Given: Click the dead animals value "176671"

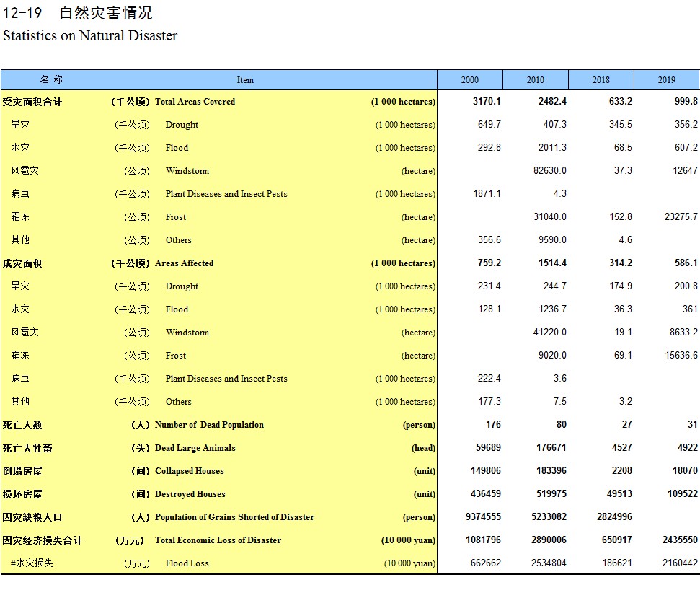Looking at the screenshot, I should click(x=551, y=448).
